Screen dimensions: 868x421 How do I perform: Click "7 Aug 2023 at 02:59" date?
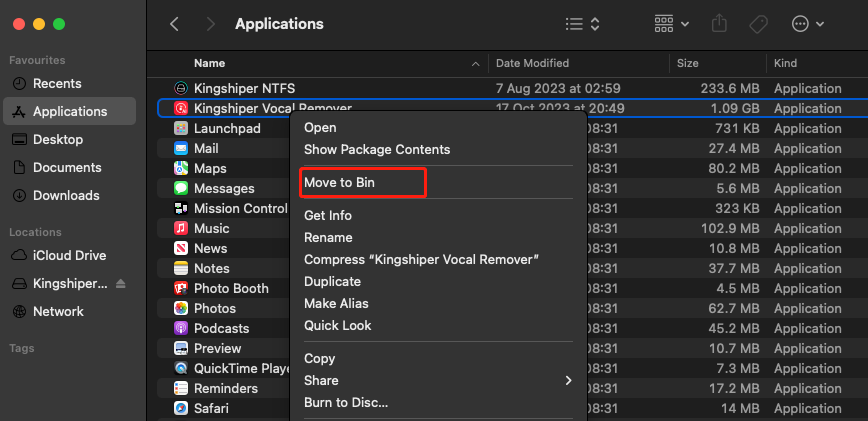pos(558,89)
